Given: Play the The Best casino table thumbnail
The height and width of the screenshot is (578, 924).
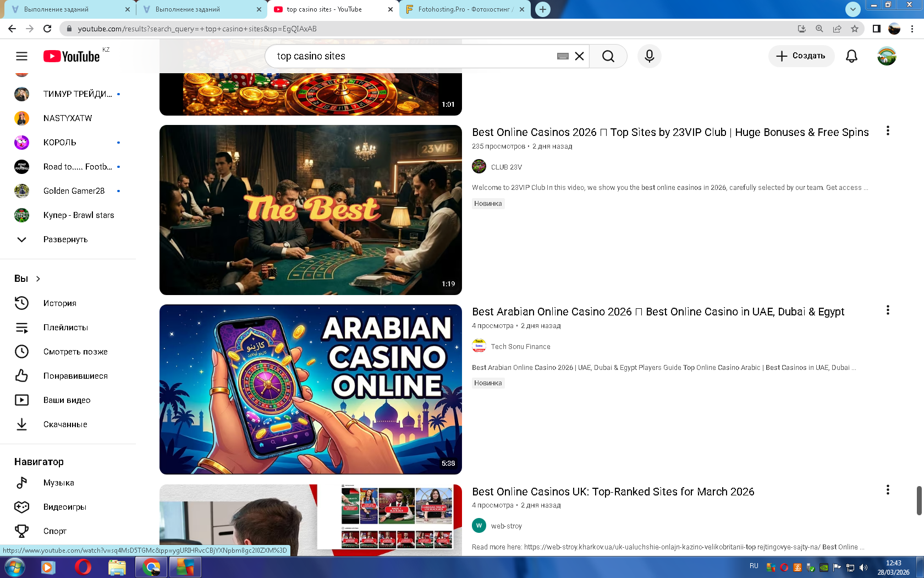Looking at the screenshot, I should tap(311, 210).
